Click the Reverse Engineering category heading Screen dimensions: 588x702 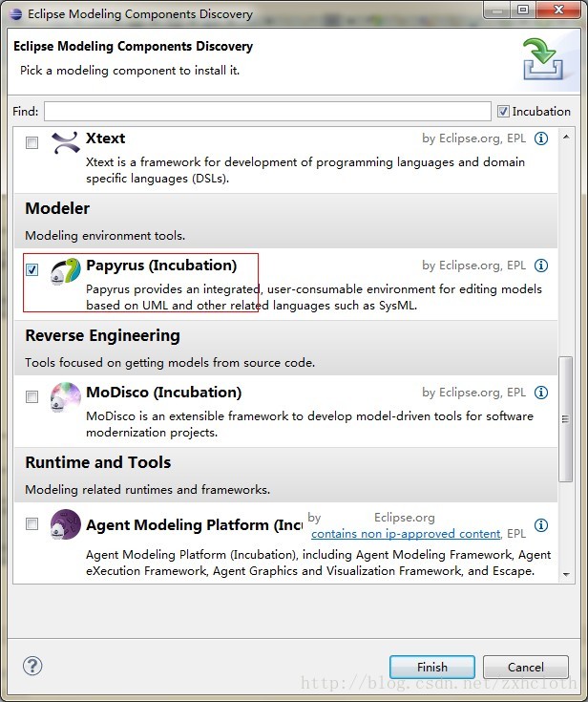(102, 335)
